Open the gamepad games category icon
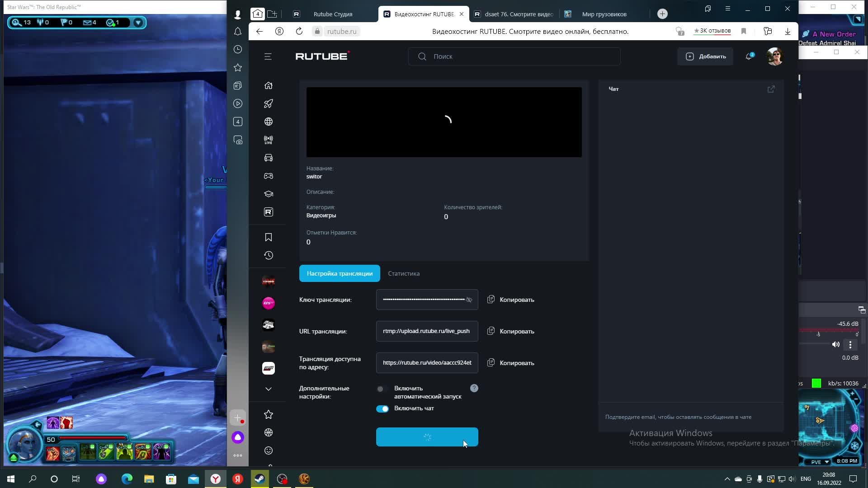The width and height of the screenshot is (868, 488). point(268,176)
